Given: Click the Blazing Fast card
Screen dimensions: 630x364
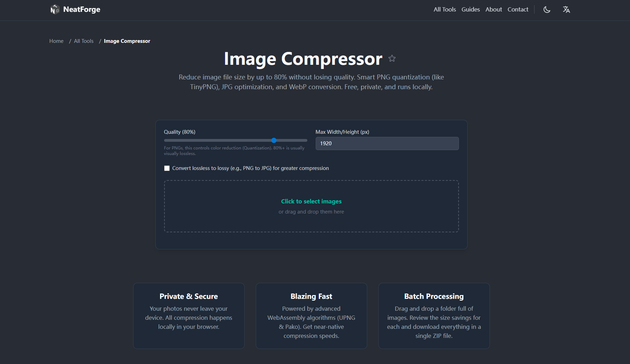Looking at the screenshot, I should pos(311,316).
